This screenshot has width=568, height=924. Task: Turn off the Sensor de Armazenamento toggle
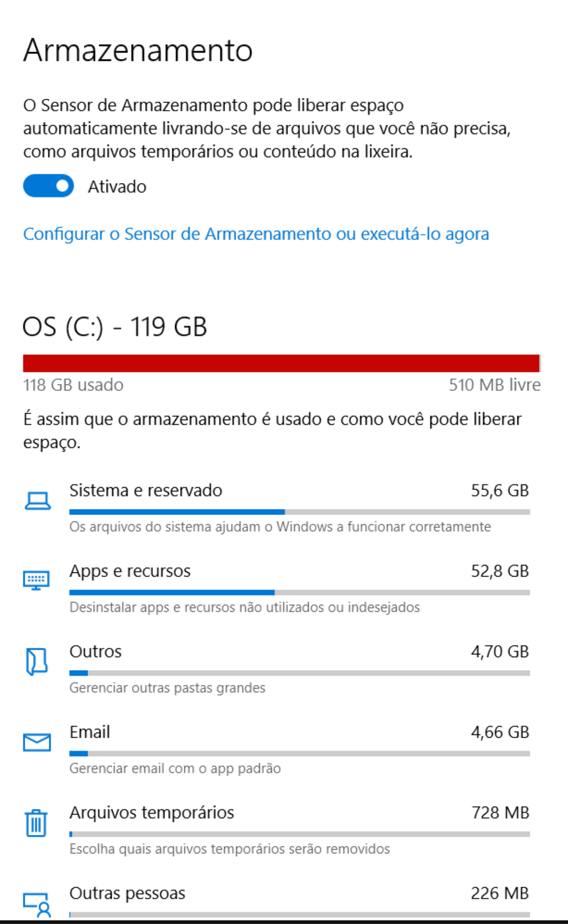coord(48,186)
